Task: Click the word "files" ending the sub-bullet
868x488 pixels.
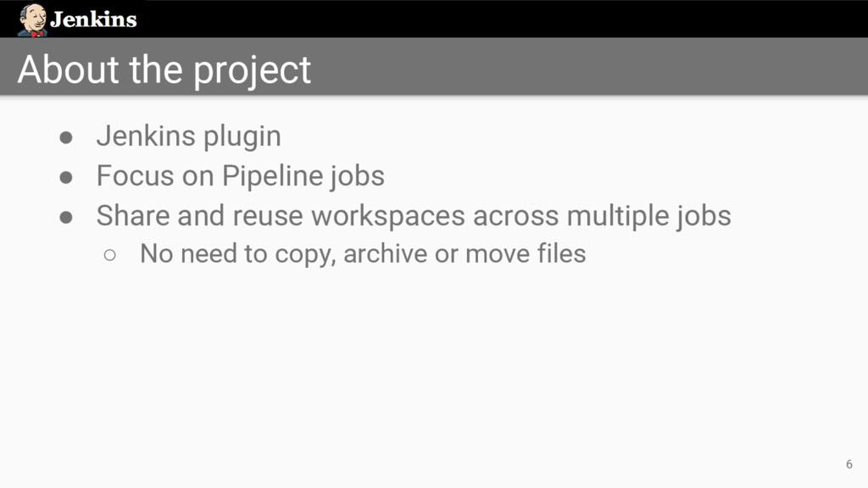Action: [561, 253]
